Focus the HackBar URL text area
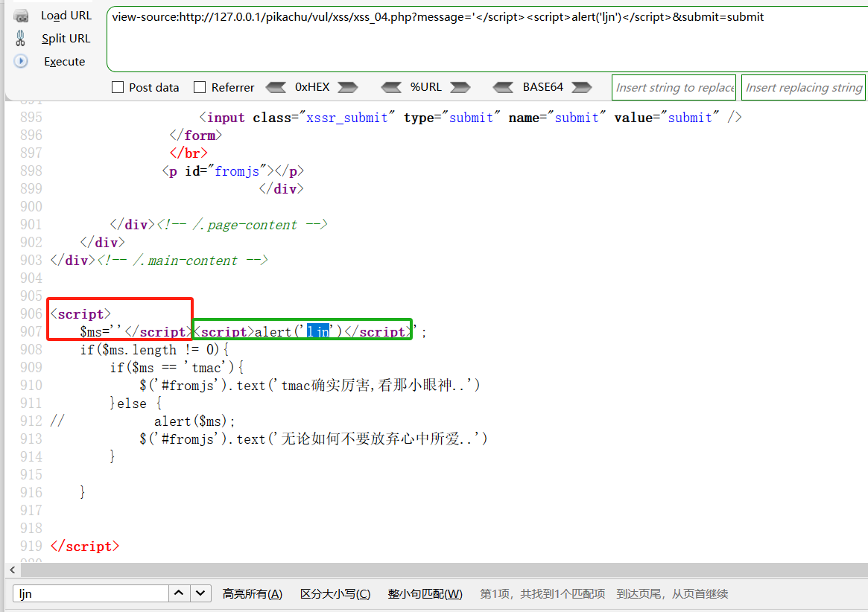868x612 pixels. (x=487, y=39)
